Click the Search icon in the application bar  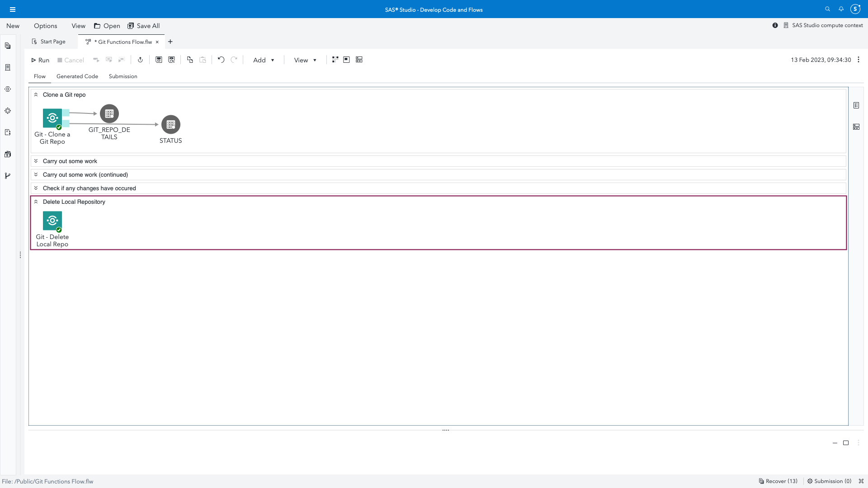tap(827, 9)
